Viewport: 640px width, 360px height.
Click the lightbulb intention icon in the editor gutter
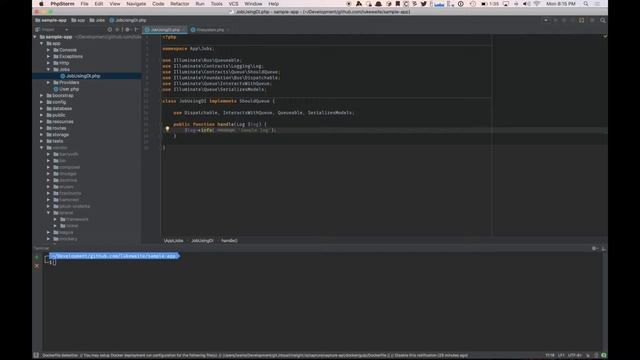tap(167, 129)
